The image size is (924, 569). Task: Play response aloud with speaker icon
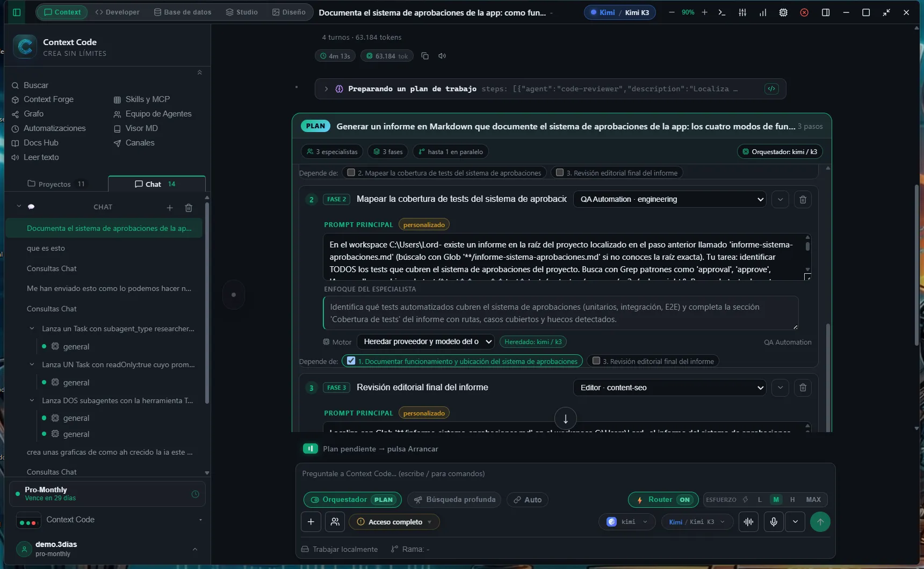click(x=442, y=56)
